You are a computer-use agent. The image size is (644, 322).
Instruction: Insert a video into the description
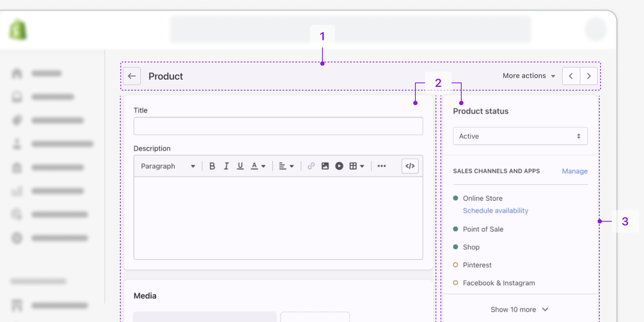coord(339,166)
